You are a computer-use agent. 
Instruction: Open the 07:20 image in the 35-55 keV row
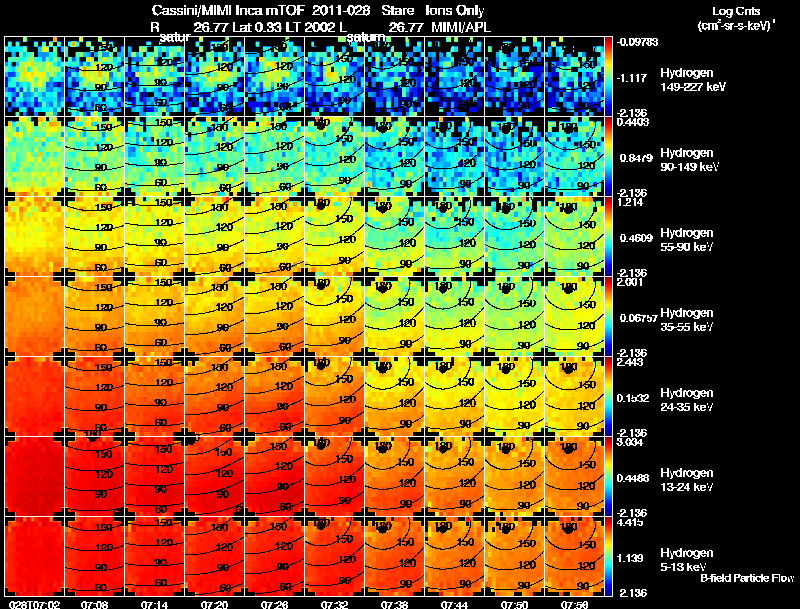pyautogui.click(x=214, y=316)
